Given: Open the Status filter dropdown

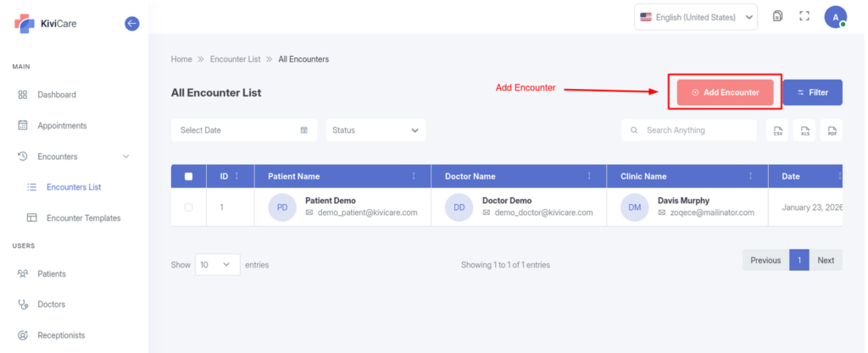Looking at the screenshot, I should coord(376,130).
